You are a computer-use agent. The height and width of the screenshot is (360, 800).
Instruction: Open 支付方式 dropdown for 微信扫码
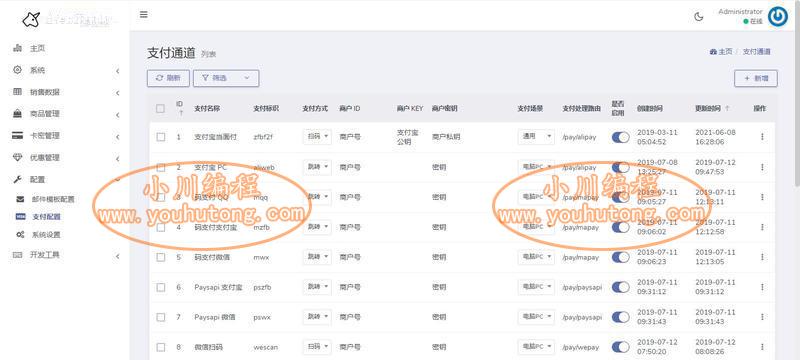[x=317, y=347]
